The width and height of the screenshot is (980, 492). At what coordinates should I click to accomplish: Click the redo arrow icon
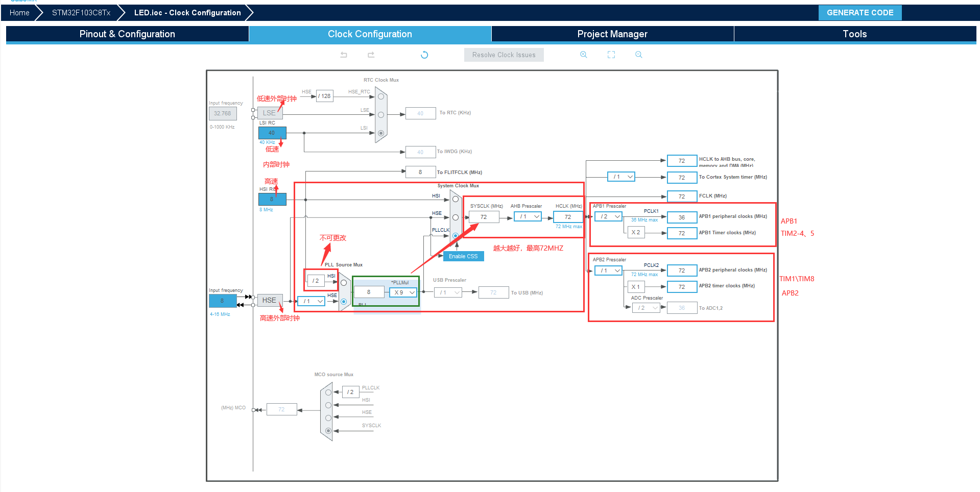pos(371,55)
